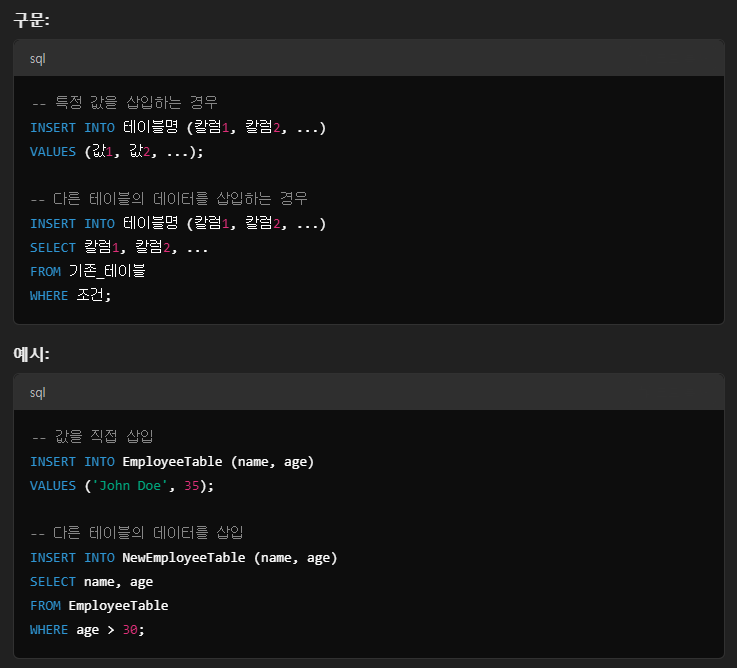This screenshot has width=737, height=668.
Task: Click the number 35 in the VALUES line
Action: 191,486
